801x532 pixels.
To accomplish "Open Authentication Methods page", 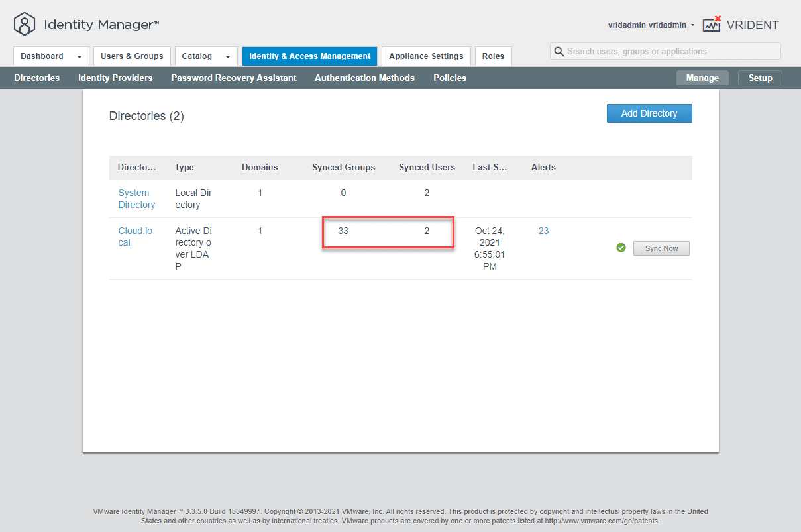I will point(364,78).
